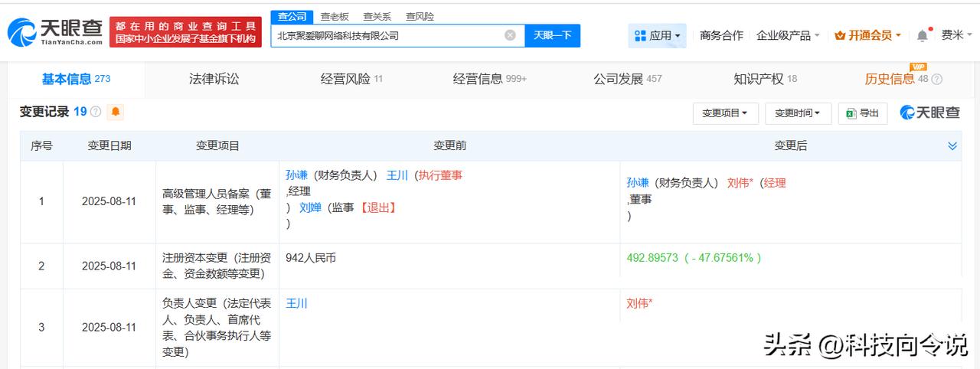980x369 pixels.
Task: Switch to the 查关系 search tab
Action: coord(377,17)
